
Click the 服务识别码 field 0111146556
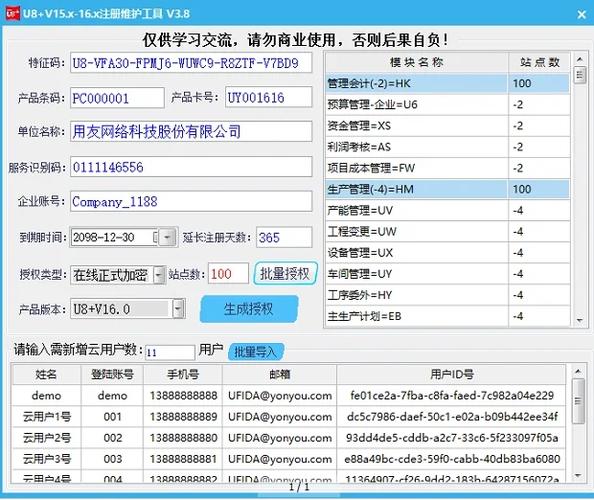pos(191,167)
